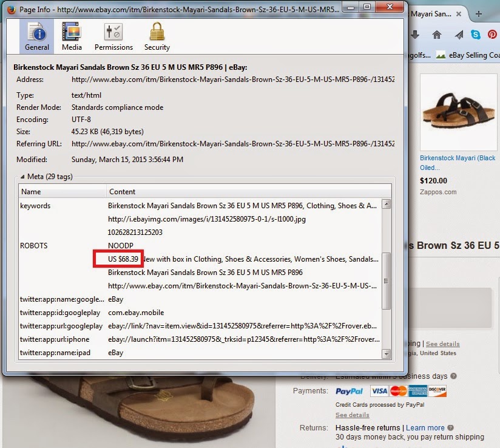Click the Zappos.com text in the ad
Screen dimensions: 500x448
pos(438,192)
